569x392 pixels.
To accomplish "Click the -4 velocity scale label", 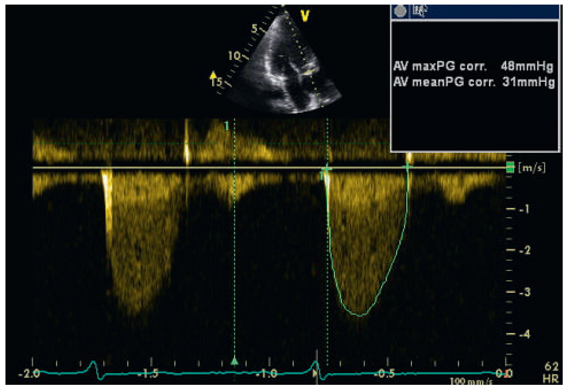I will (x=525, y=334).
